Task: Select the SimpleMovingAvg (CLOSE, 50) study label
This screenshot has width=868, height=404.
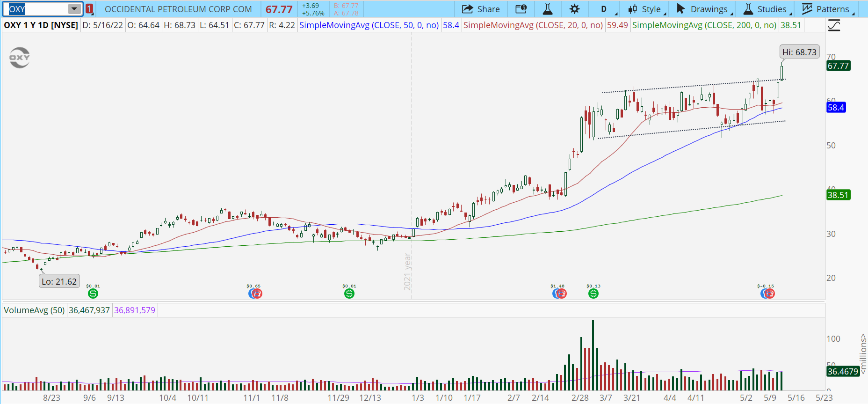Action: click(x=369, y=25)
